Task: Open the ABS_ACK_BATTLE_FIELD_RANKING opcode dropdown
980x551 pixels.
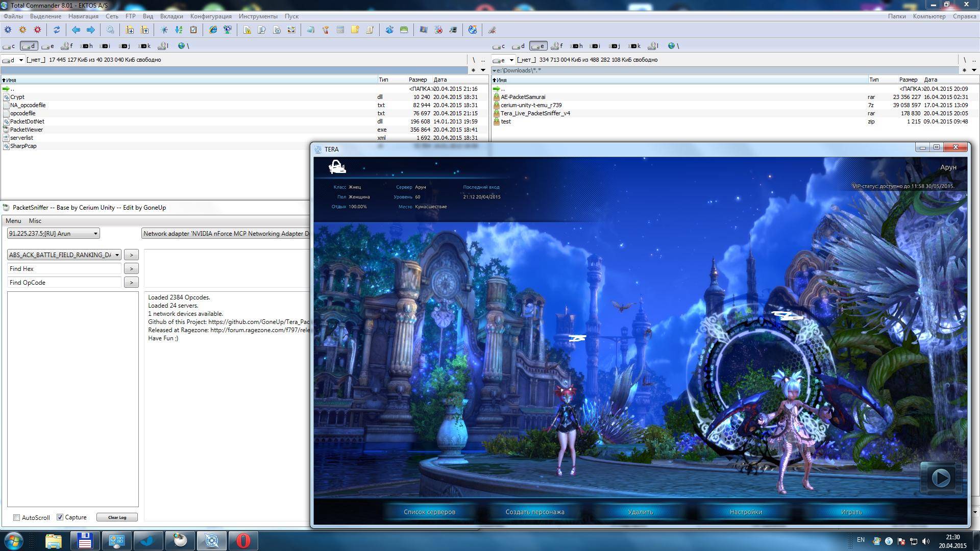Action: [64, 255]
